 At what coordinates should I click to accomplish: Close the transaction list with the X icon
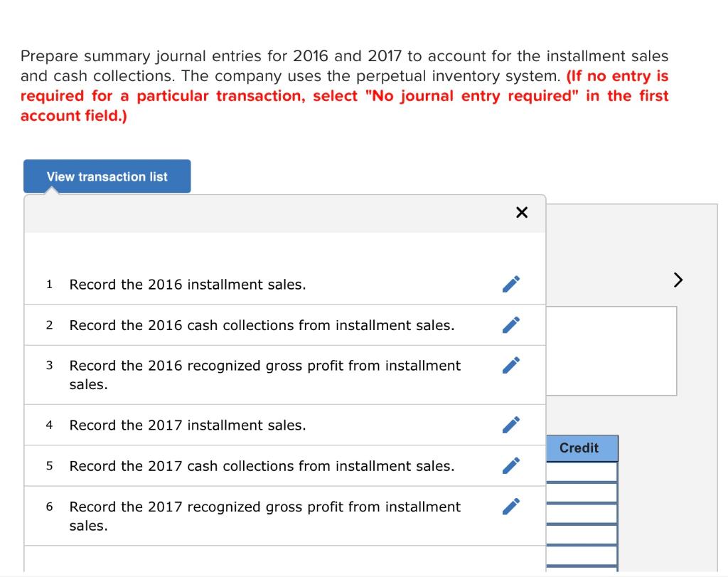(x=522, y=212)
